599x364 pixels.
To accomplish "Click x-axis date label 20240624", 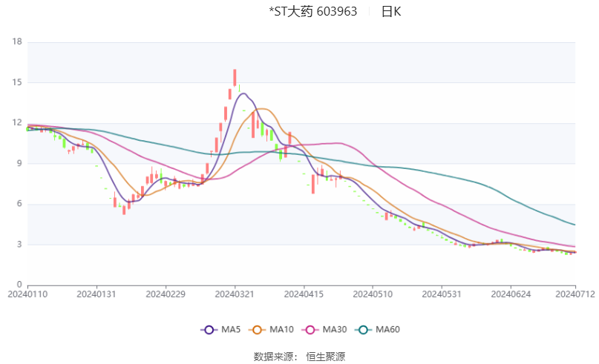I will click(x=511, y=294).
